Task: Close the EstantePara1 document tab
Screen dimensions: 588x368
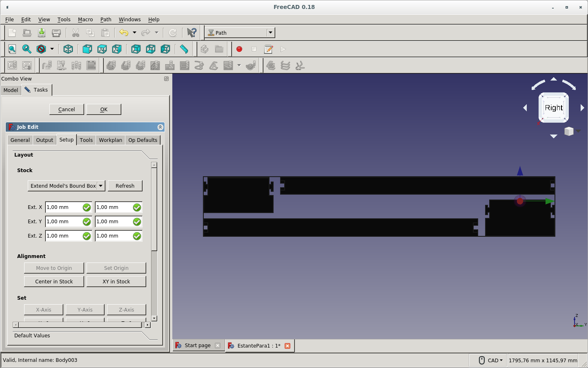Action: (x=287, y=346)
